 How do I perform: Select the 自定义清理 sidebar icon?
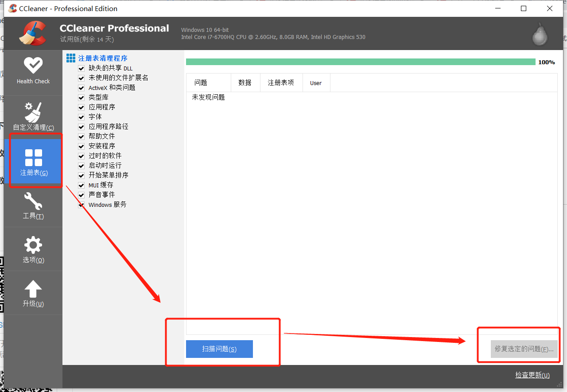pyautogui.click(x=33, y=115)
